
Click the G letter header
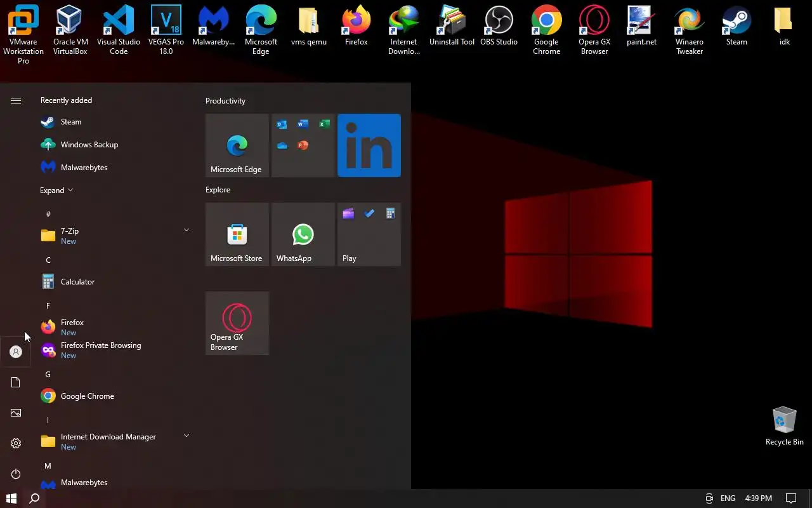[x=48, y=375]
